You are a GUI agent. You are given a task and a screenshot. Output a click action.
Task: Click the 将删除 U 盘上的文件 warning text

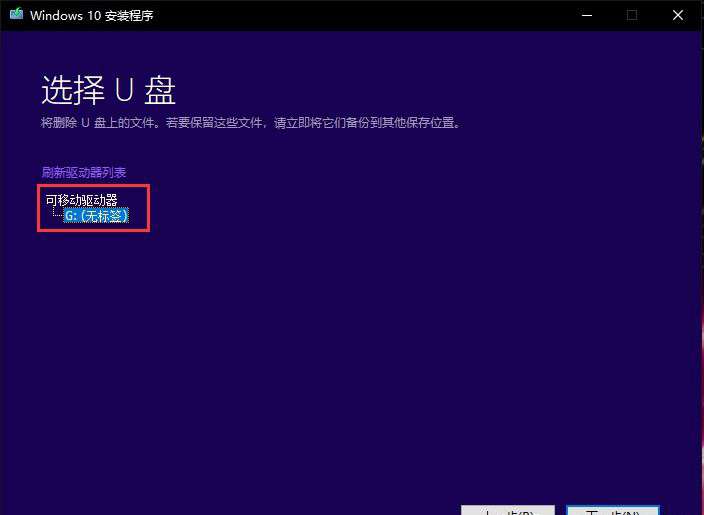251,123
